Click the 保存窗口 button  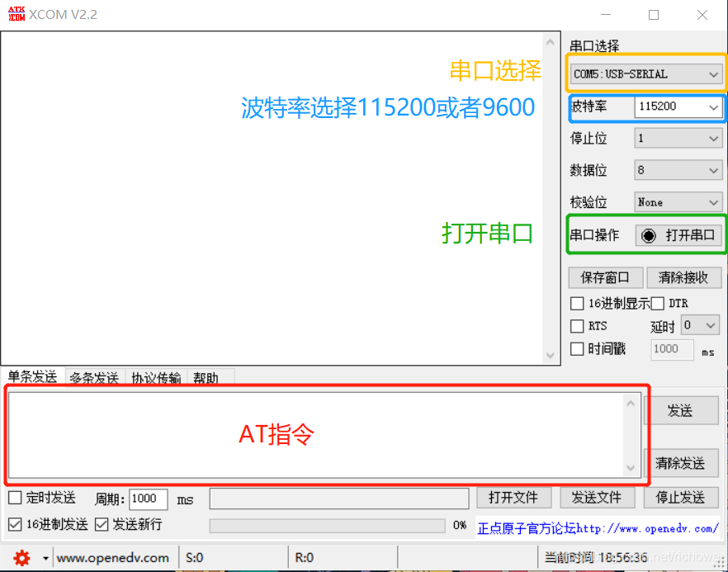606,277
